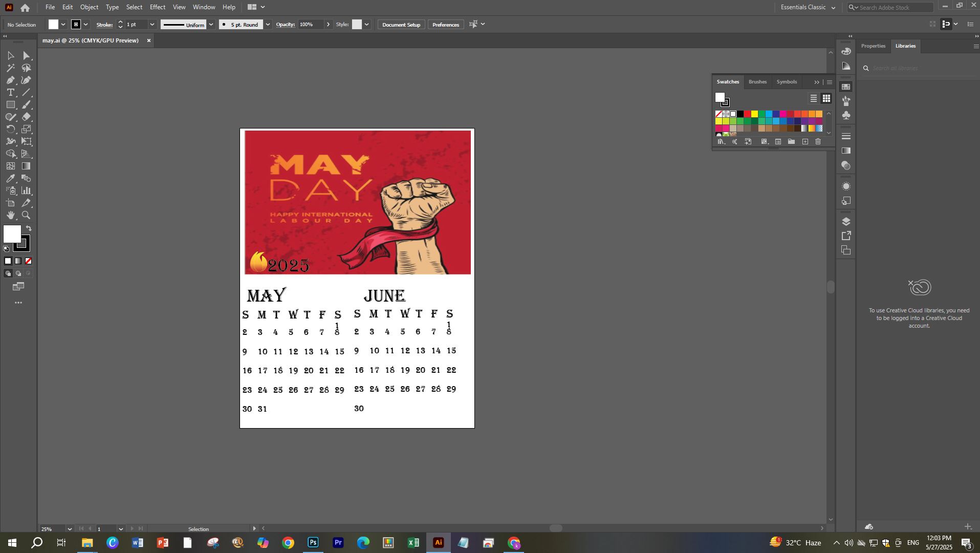This screenshot has width=980, height=553.
Task: Select the Pen tool
Action: [x=10, y=80]
